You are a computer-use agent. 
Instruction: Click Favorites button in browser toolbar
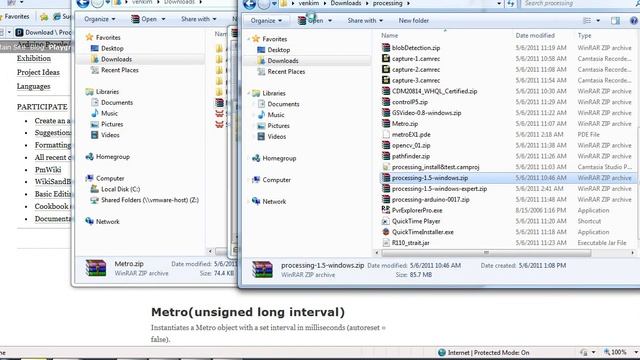(x=16, y=17)
